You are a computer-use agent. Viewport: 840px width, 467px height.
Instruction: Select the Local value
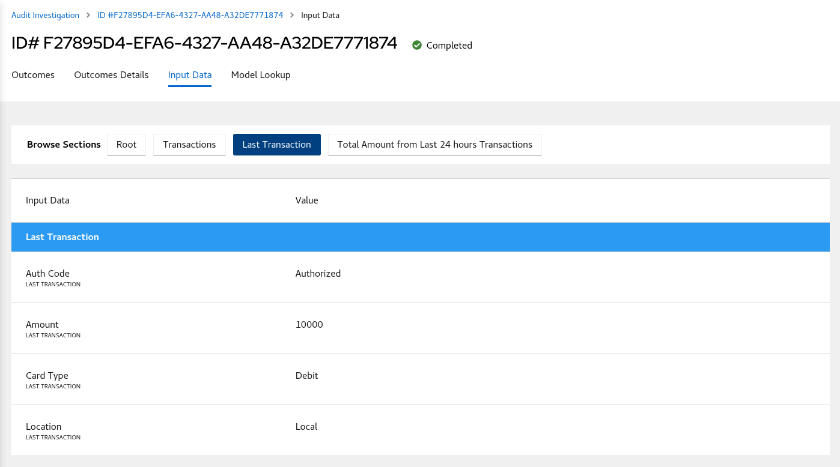(306, 427)
